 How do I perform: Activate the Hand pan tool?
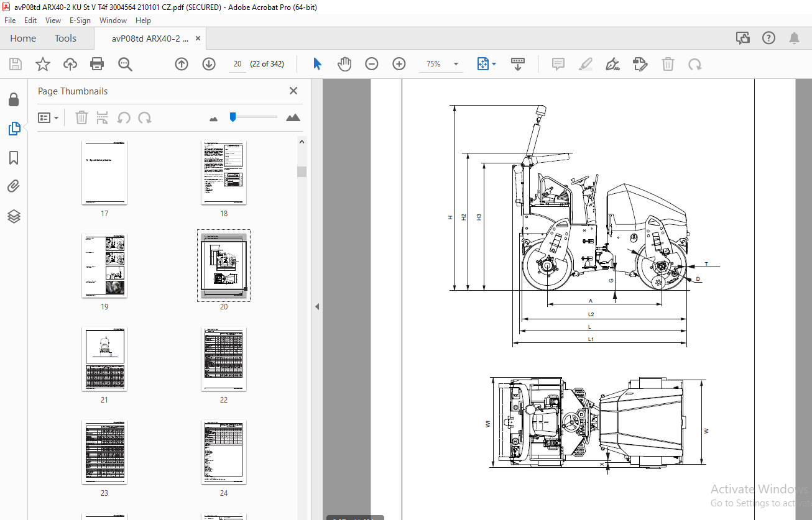(344, 64)
